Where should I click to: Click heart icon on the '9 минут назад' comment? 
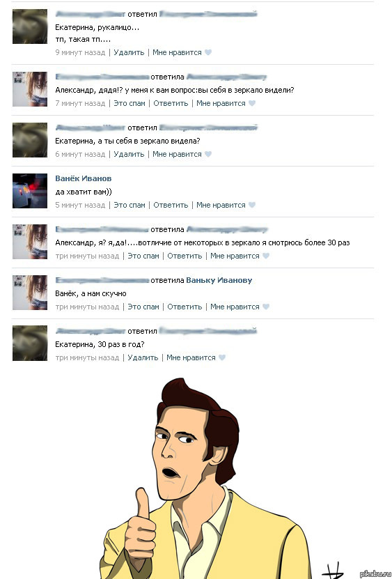pos(208,52)
